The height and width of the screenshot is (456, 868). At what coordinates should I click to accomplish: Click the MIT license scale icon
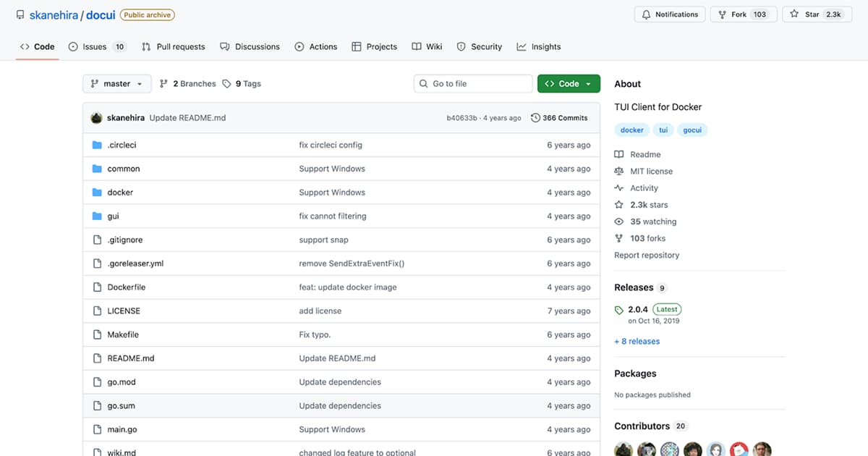(618, 172)
